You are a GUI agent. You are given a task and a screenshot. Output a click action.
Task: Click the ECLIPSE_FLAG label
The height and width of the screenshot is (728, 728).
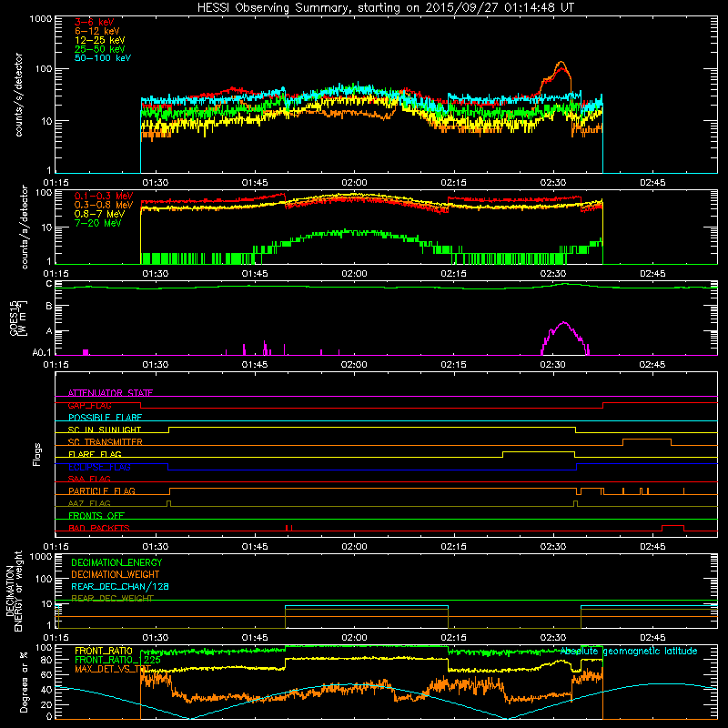point(99,467)
